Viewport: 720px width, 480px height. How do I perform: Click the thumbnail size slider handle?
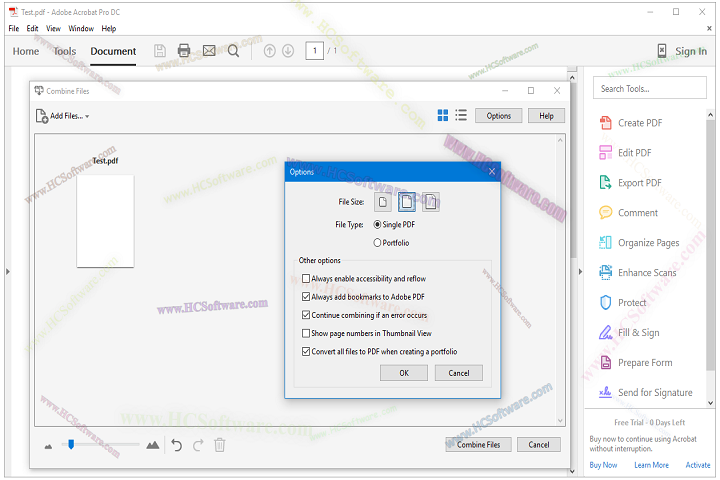coord(71,444)
